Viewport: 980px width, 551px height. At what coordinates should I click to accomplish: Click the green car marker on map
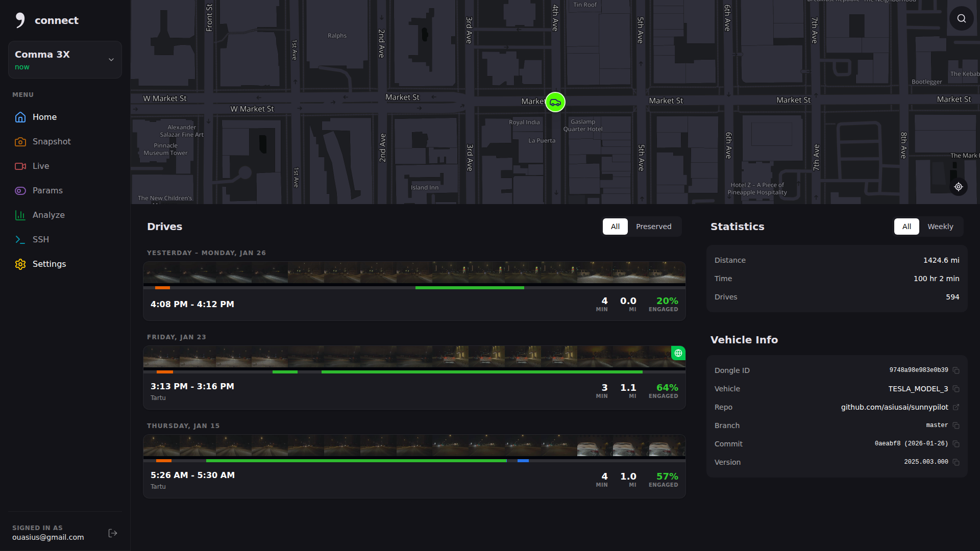coord(555,102)
